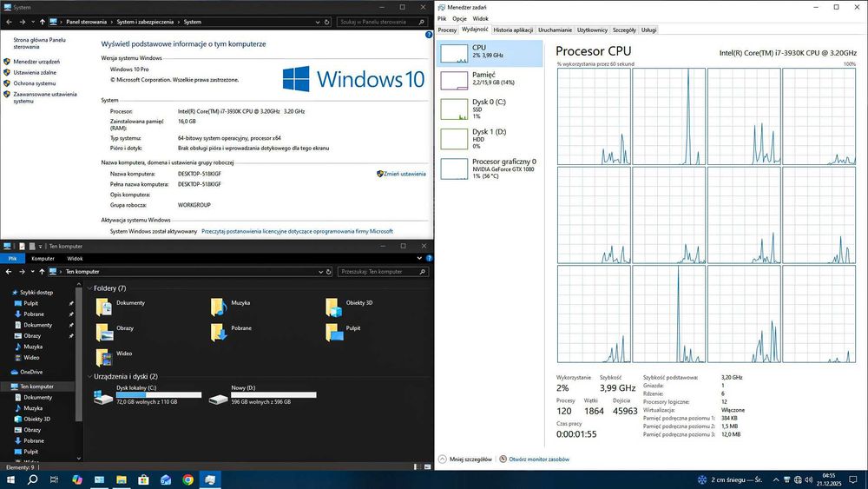This screenshot has width=868, height=489.
Task: Expand the File Explorer ribbon chevron
Action: tap(419, 258)
